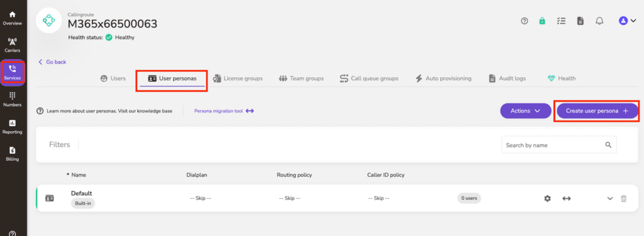Open settings gear for Default persona
The height and width of the screenshot is (236, 644).
[x=547, y=198]
